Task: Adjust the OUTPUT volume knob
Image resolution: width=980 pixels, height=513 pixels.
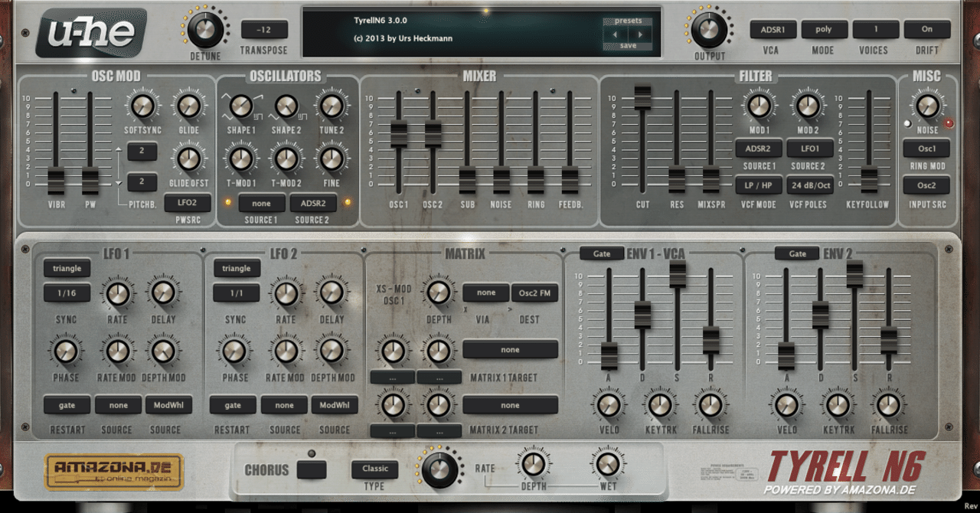Action: pos(709,29)
